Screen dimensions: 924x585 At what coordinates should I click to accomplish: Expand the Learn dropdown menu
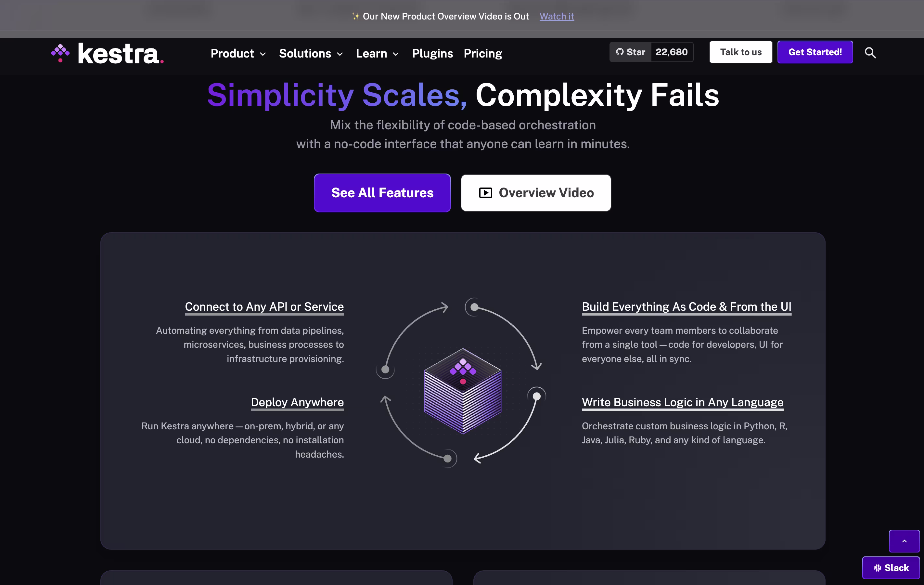pos(377,53)
